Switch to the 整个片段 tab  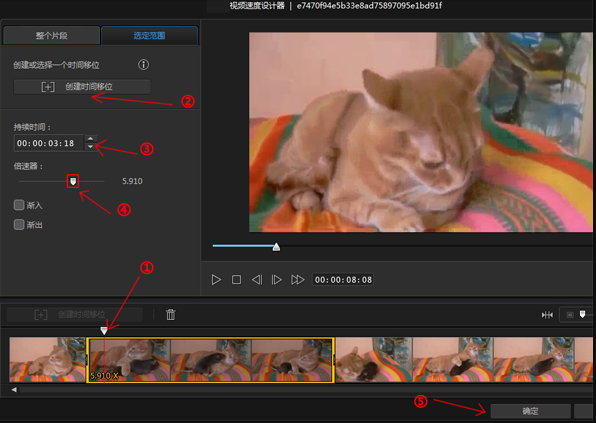coord(52,36)
